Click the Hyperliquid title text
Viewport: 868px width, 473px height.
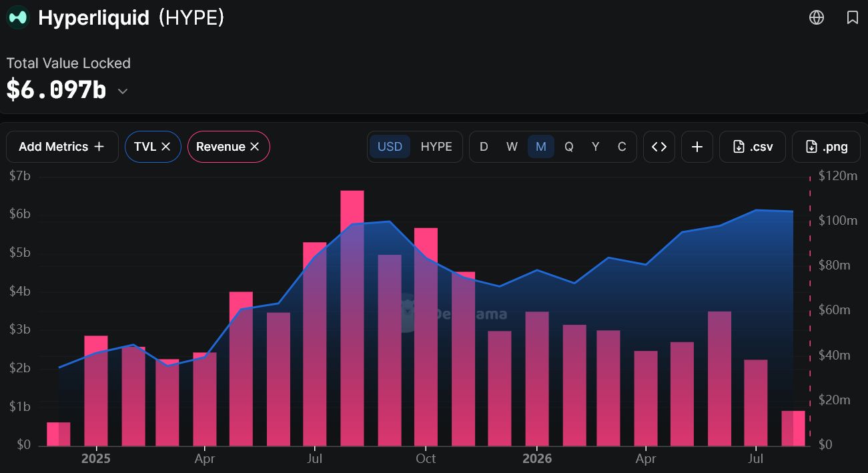[93, 18]
